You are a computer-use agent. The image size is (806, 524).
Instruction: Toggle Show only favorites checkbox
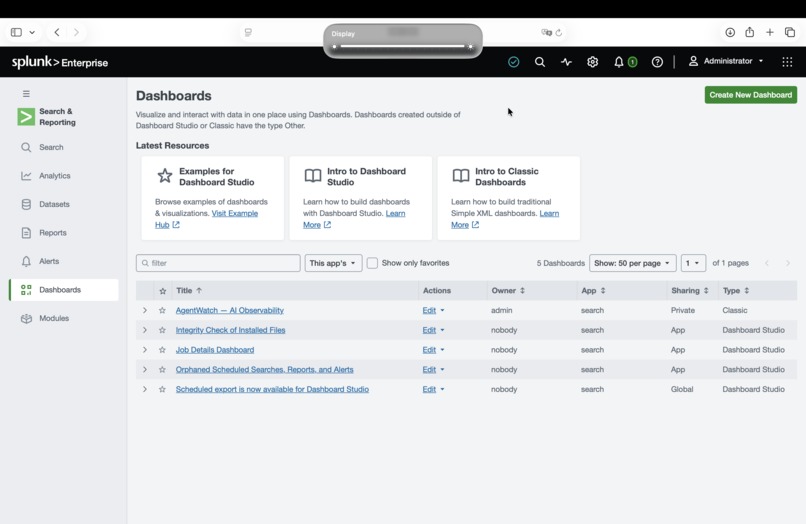click(372, 263)
